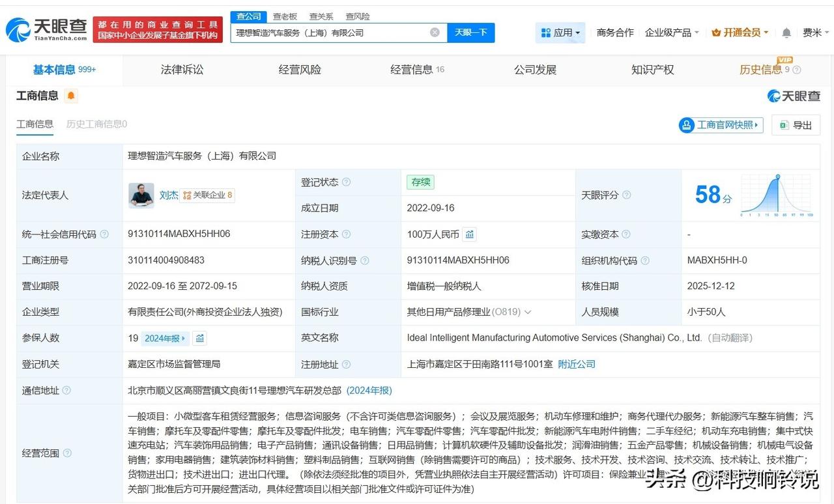
Task: Click the help icon beside 登记状态
Action: tap(346, 182)
